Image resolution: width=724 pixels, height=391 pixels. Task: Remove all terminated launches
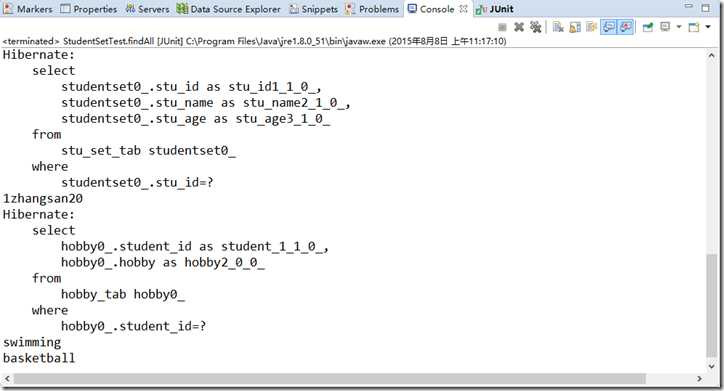coord(536,27)
